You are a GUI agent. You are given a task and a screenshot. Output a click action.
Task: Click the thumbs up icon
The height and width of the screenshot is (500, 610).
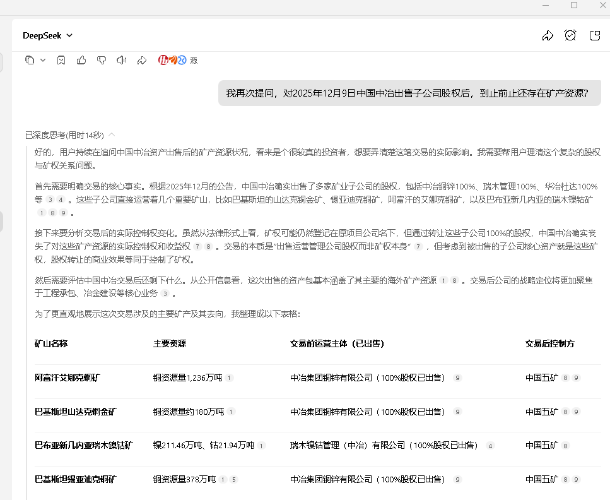(81, 60)
